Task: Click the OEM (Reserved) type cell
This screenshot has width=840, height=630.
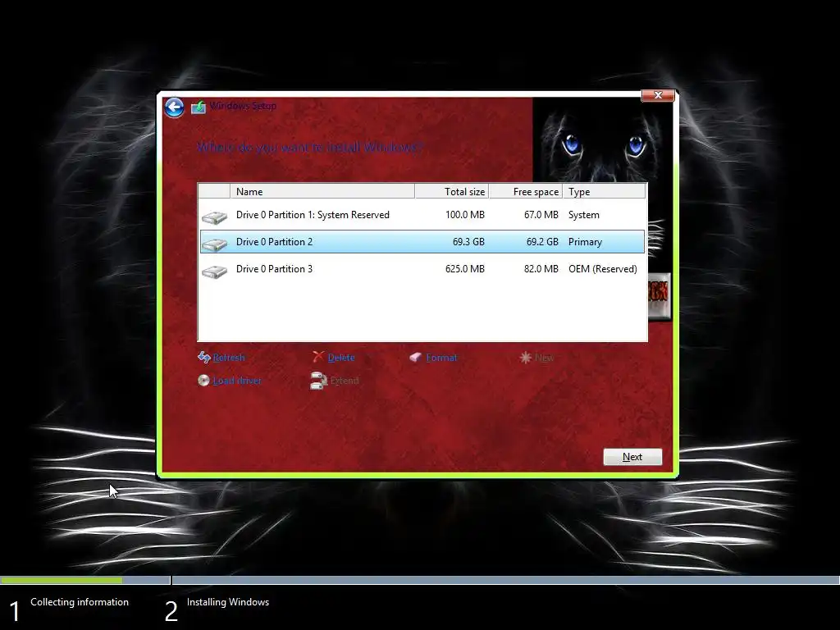Action: (603, 269)
